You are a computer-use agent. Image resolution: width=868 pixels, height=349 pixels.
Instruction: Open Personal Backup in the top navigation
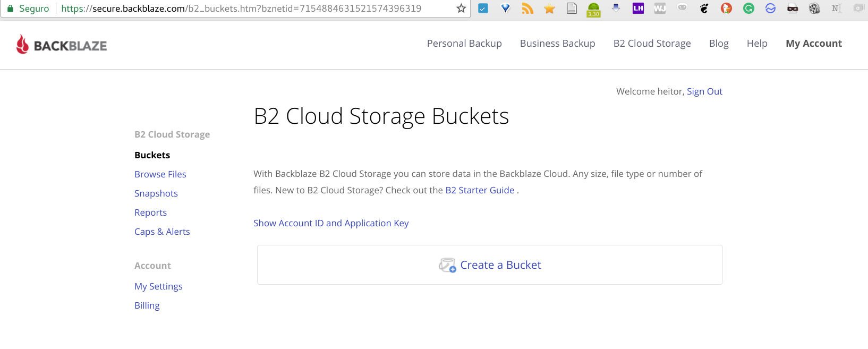click(x=464, y=44)
